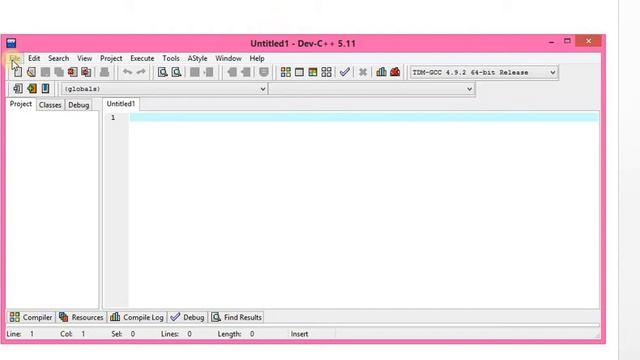This screenshot has height=360, width=640.
Task: Open Replace with the second magnifier icon
Action: tap(176, 72)
